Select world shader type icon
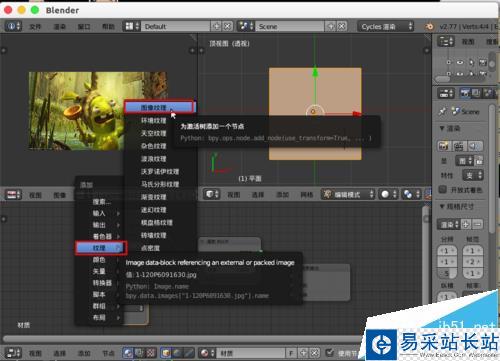The width and height of the screenshot is (500, 361). pos(177,353)
